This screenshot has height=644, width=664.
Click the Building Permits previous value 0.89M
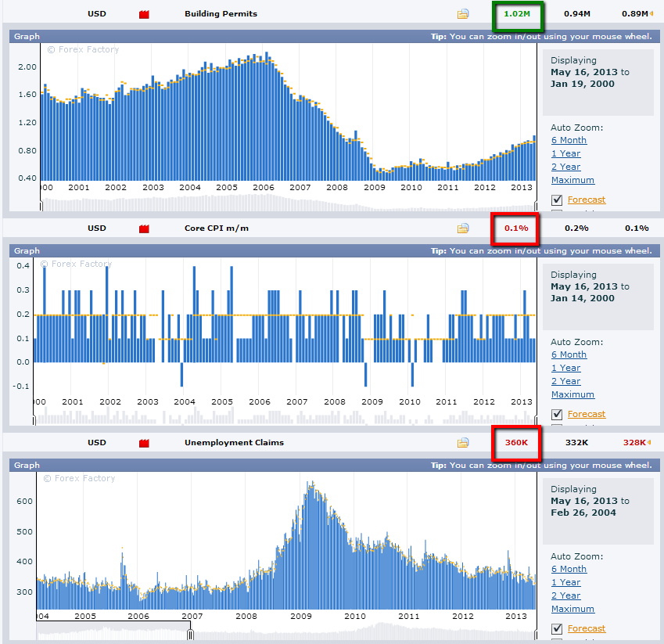tap(635, 13)
